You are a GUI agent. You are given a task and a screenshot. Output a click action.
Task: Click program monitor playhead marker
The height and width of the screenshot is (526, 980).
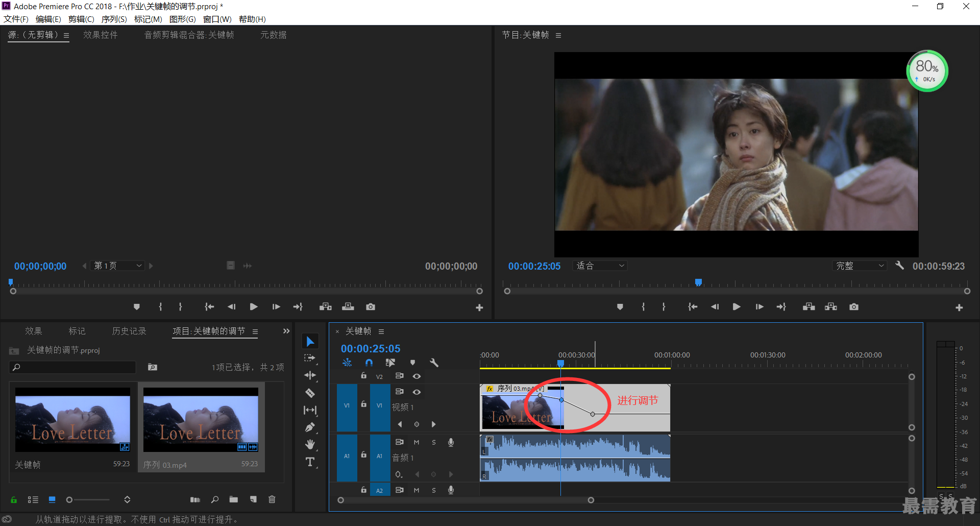click(699, 282)
